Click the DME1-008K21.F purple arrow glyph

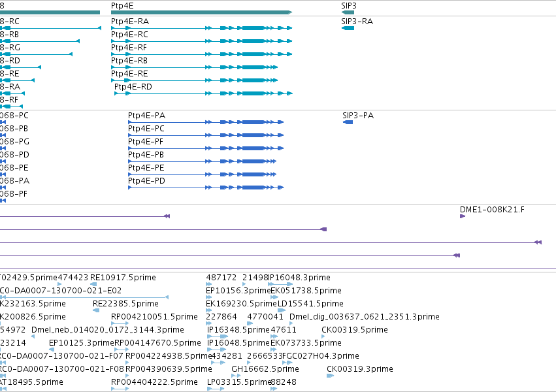pos(463,216)
